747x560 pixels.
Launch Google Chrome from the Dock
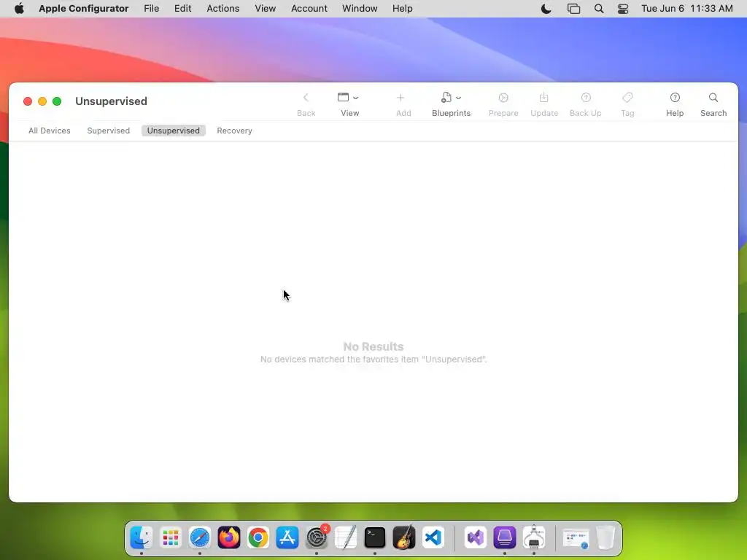tap(258, 537)
